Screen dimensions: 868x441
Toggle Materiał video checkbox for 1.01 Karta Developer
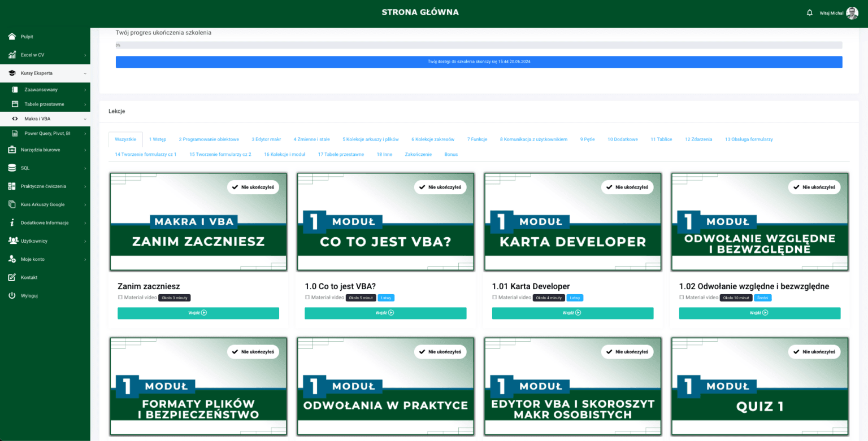coord(494,298)
